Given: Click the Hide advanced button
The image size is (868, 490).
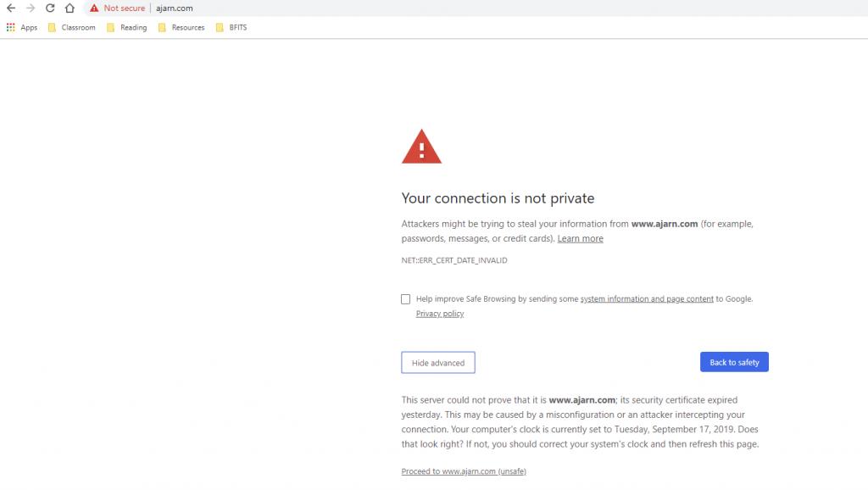Looking at the screenshot, I should tap(438, 363).
